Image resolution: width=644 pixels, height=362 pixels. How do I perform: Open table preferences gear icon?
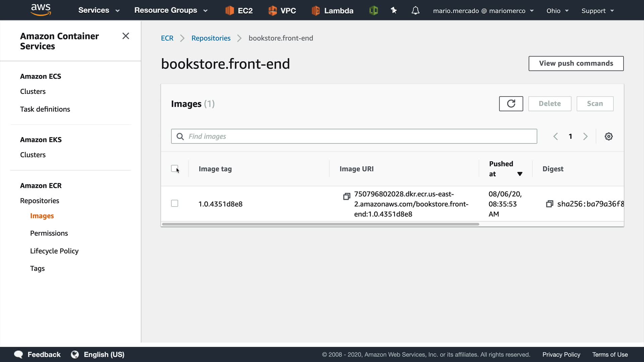tap(608, 136)
